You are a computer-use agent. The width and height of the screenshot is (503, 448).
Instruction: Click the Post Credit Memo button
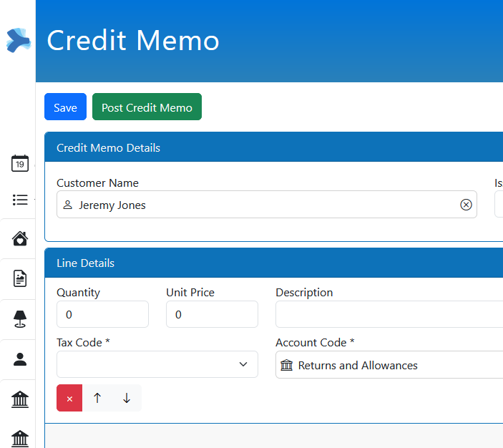click(147, 107)
